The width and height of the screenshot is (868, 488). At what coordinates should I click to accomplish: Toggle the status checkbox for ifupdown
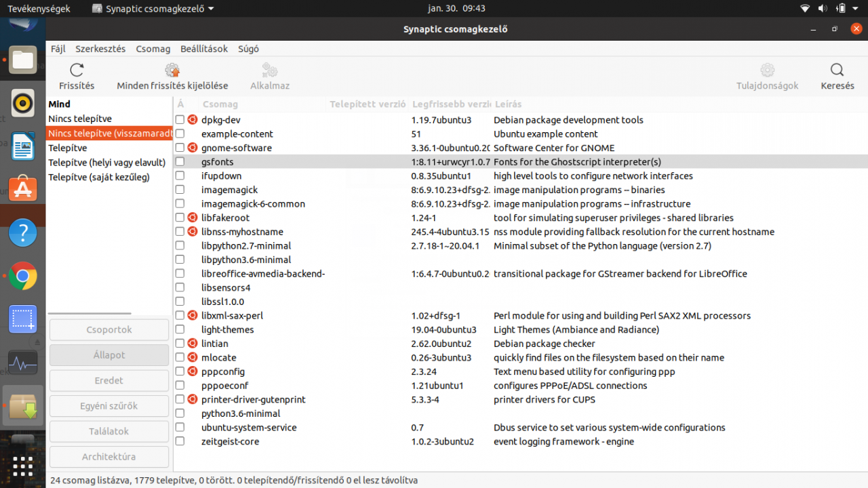click(x=180, y=176)
